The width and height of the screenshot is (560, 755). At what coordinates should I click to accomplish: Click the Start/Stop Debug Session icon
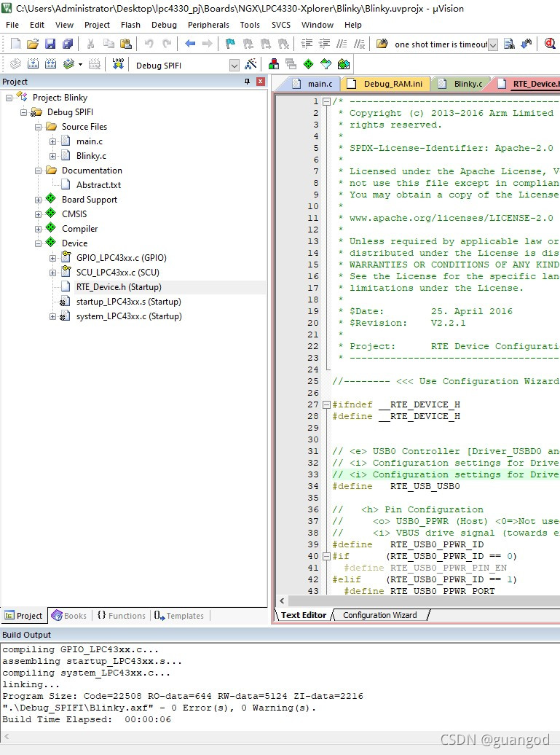tap(550, 44)
